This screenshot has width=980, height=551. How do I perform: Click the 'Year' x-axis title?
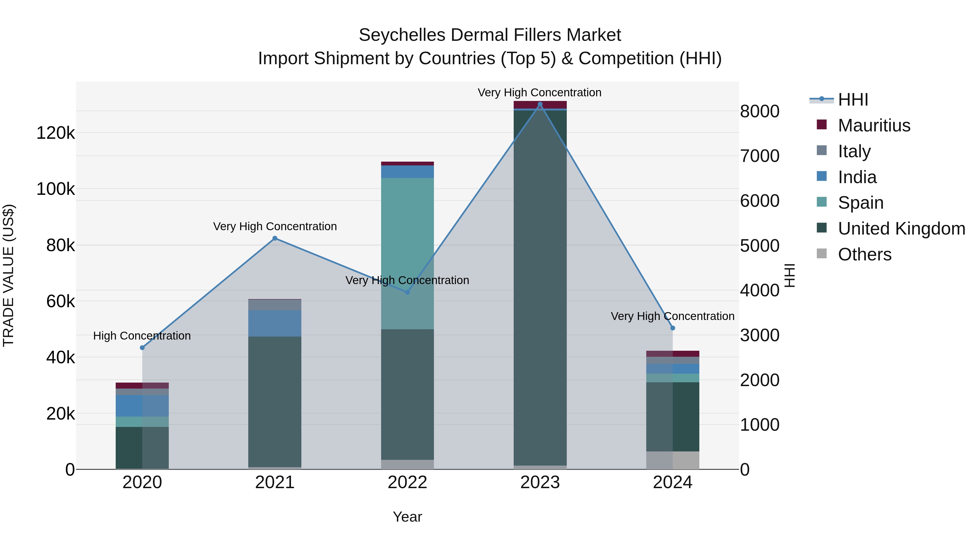pos(408,517)
